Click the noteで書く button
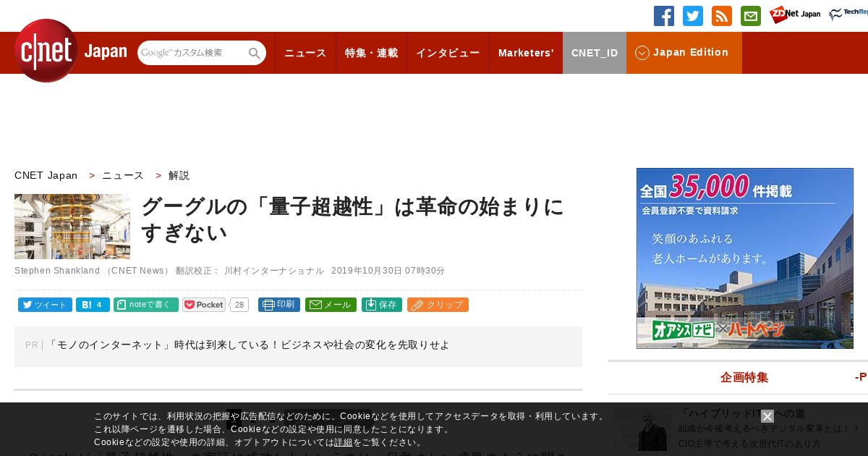This screenshot has width=868, height=456. click(146, 305)
